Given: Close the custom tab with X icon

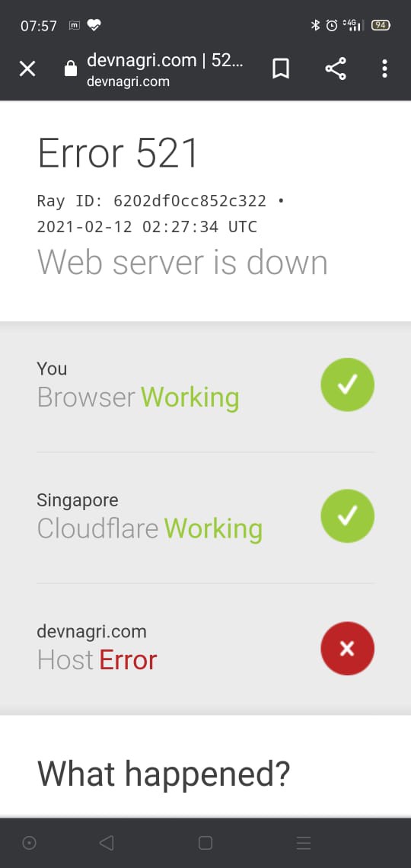Looking at the screenshot, I should (x=27, y=69).
